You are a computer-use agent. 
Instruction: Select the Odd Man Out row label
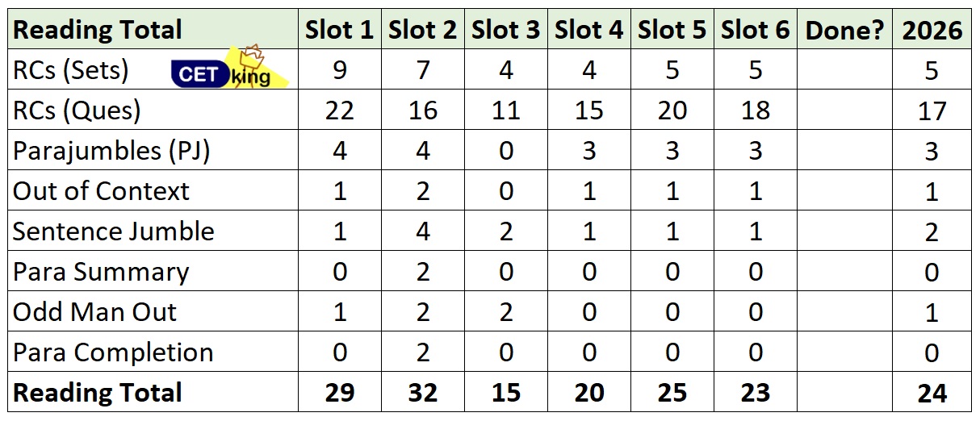coord(94,312)
